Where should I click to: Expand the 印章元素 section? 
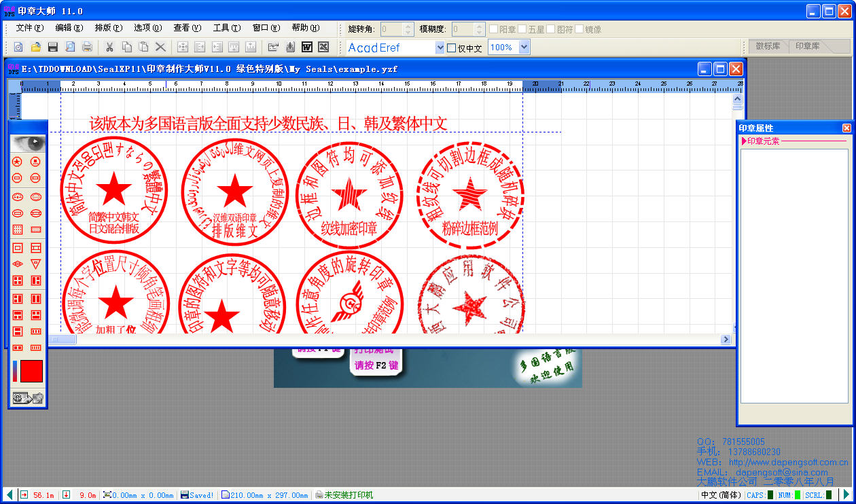pyautogui.click(x=743, y=141)
